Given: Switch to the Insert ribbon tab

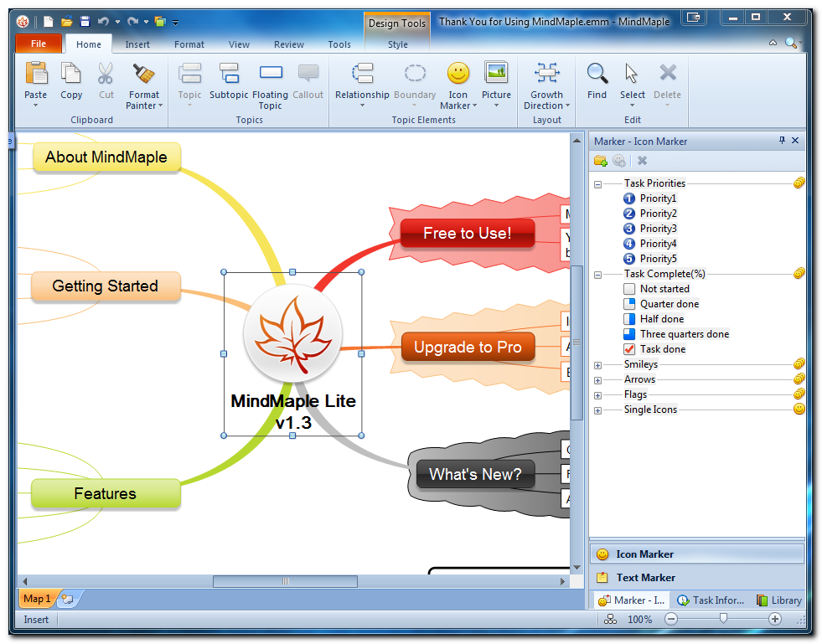Looking at the screenshot, I should (x=137, y=44).
